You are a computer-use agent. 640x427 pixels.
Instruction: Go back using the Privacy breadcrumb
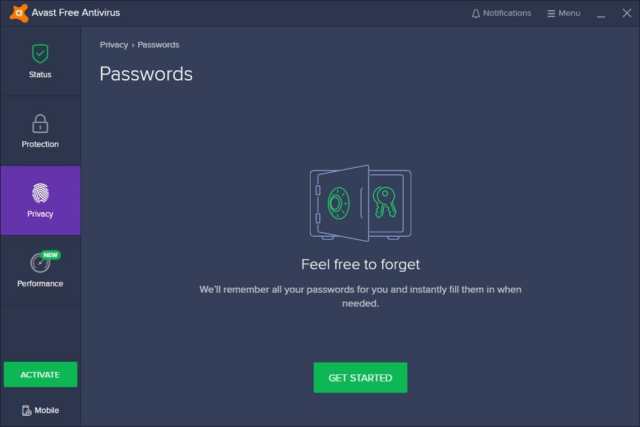(114, 45)
